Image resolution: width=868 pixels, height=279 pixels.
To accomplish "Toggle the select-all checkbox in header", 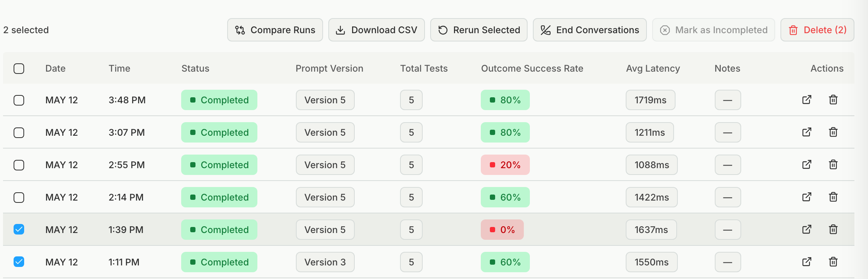I will pos(19,69).
